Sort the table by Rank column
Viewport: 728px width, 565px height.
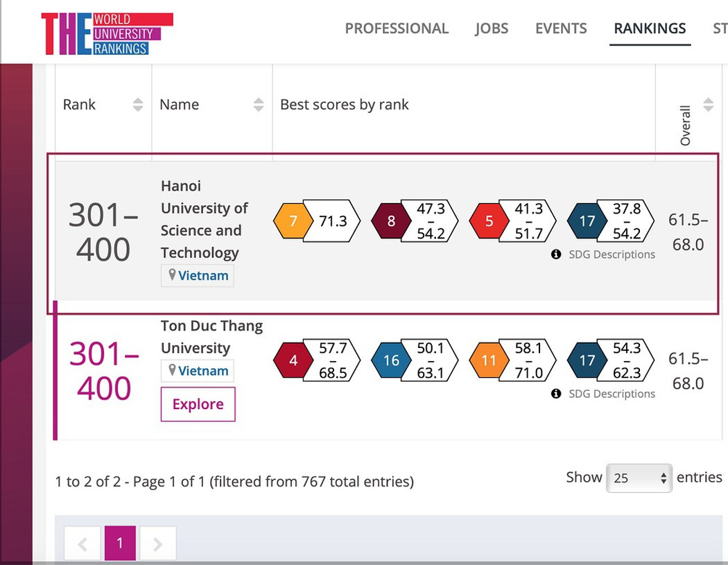click(x=138, y=105)
